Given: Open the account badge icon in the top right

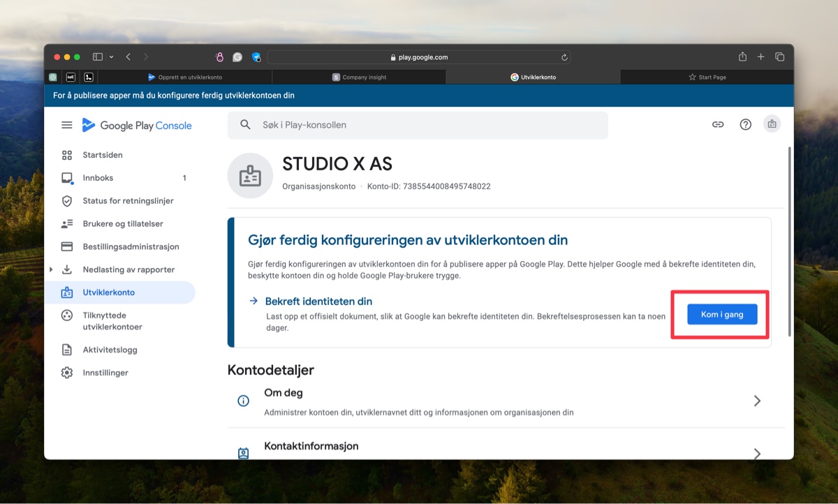Looking at the screenshot, I should tap(772, 124).
